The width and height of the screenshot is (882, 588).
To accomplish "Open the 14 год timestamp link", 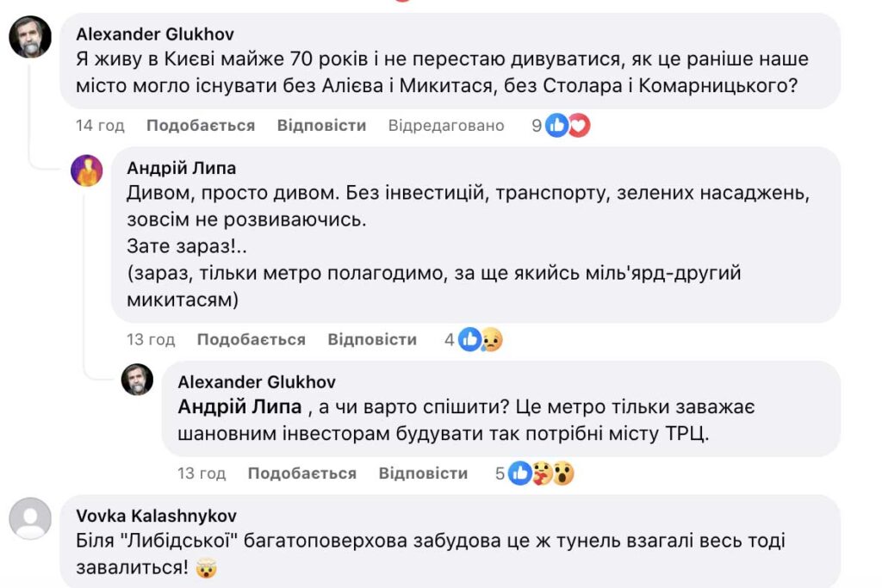I will (x=100, y=126).
